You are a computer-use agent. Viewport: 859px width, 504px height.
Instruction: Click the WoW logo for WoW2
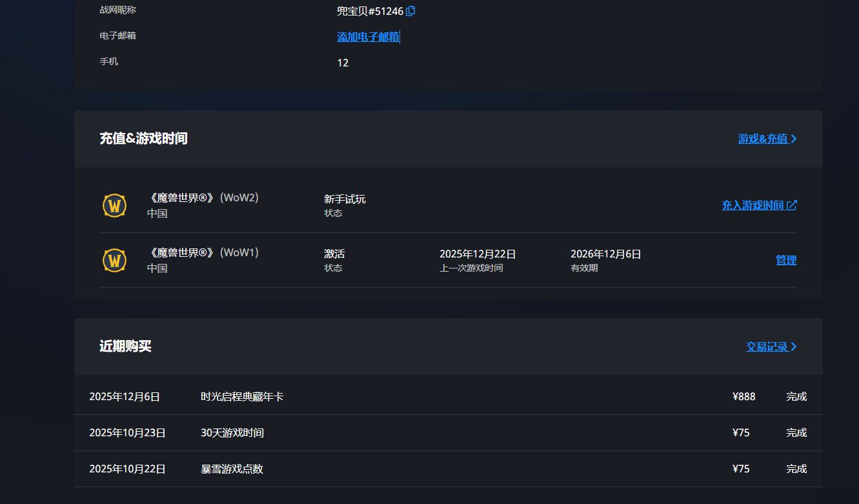pos(114,206)
